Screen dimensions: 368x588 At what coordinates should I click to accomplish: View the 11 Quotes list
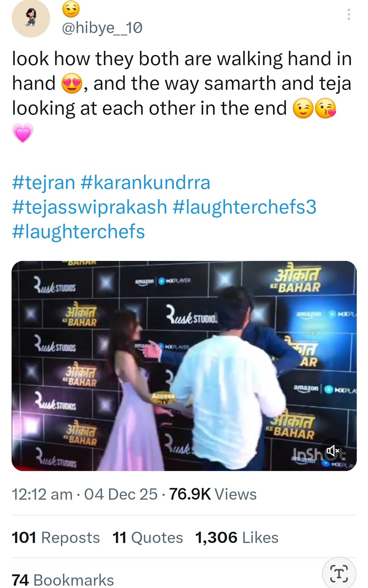[x=148, y=538]
